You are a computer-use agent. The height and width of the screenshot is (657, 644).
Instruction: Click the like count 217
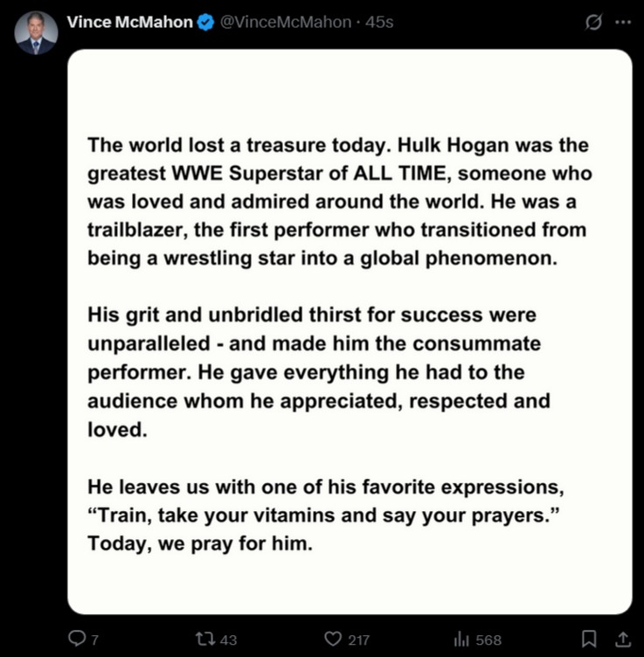point(358,640)
